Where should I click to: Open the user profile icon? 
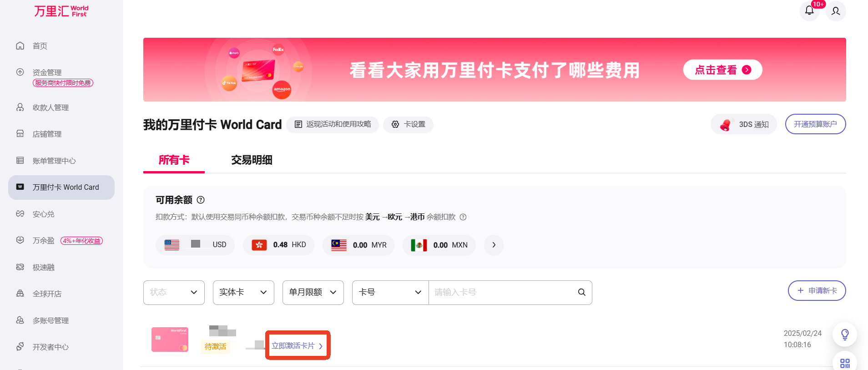(x=836, y=11)
